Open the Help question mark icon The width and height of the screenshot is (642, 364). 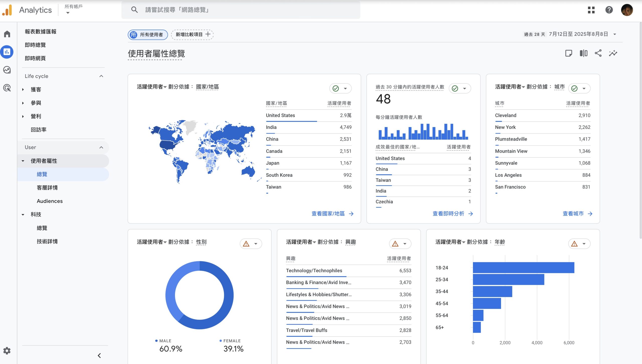coord(609,10)
